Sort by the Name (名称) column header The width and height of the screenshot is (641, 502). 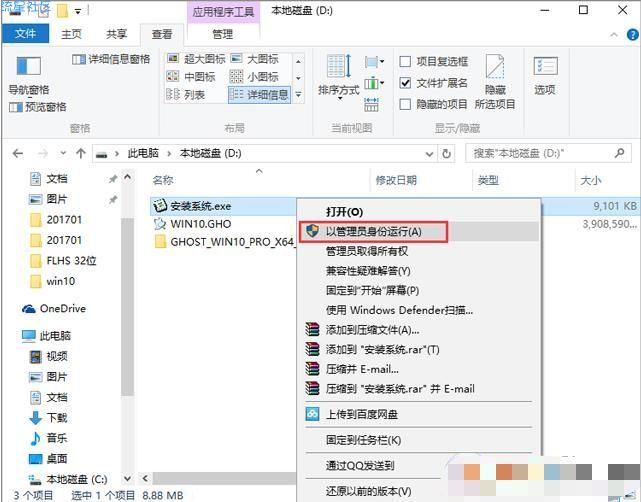click(x=163, y=180)
